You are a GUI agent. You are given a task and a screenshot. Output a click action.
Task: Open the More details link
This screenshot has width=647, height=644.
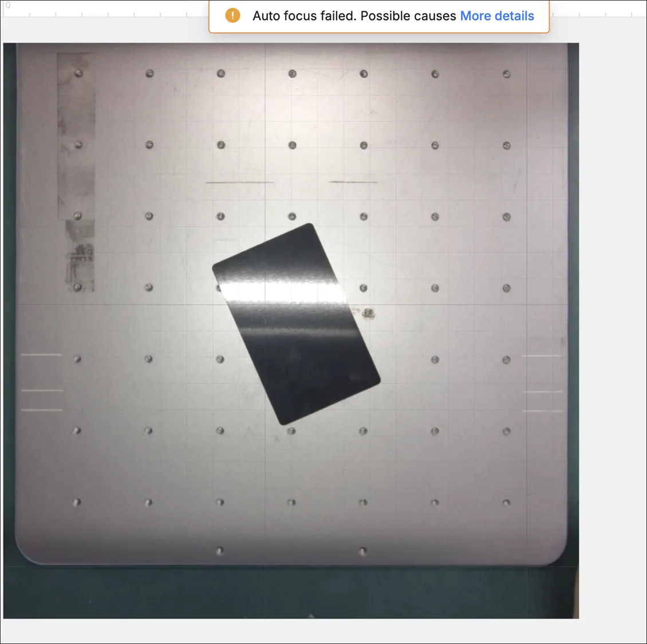pos(497,15)
